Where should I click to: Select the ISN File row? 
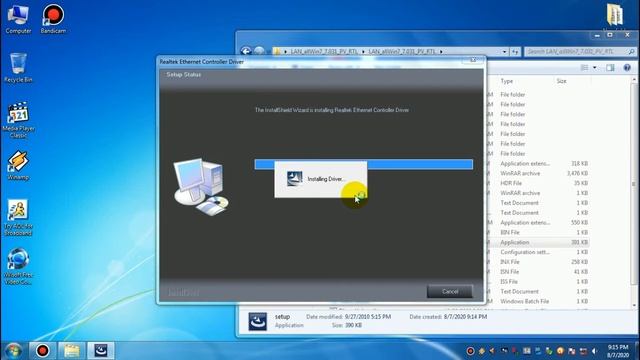(x=538, y=272)
